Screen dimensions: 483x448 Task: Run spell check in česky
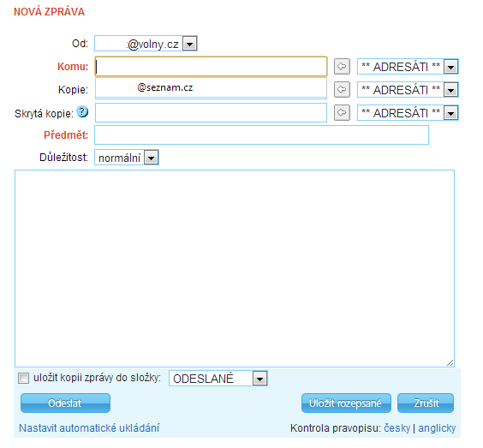coord(397,428)
